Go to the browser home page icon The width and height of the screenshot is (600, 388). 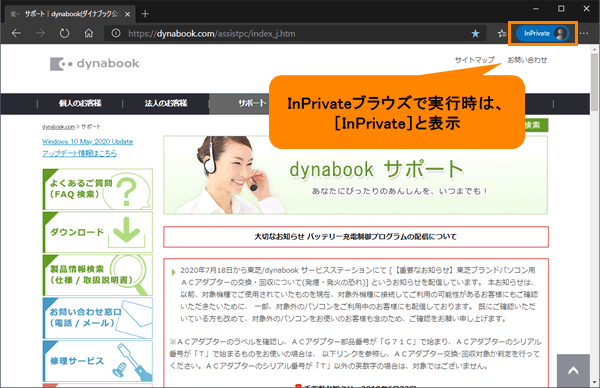pos(89,33)
